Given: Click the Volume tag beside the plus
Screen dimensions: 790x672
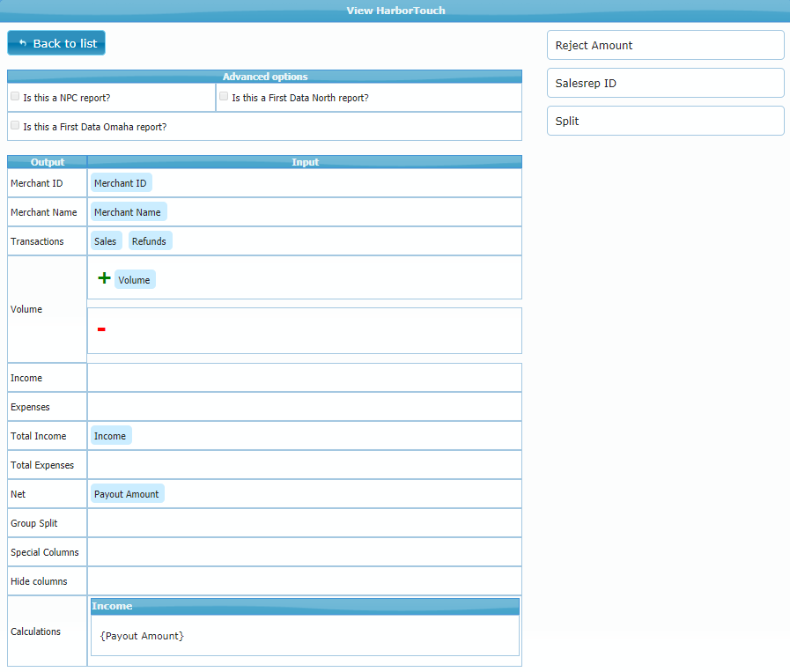Looking at the screenshot, I should coord(135,280).
